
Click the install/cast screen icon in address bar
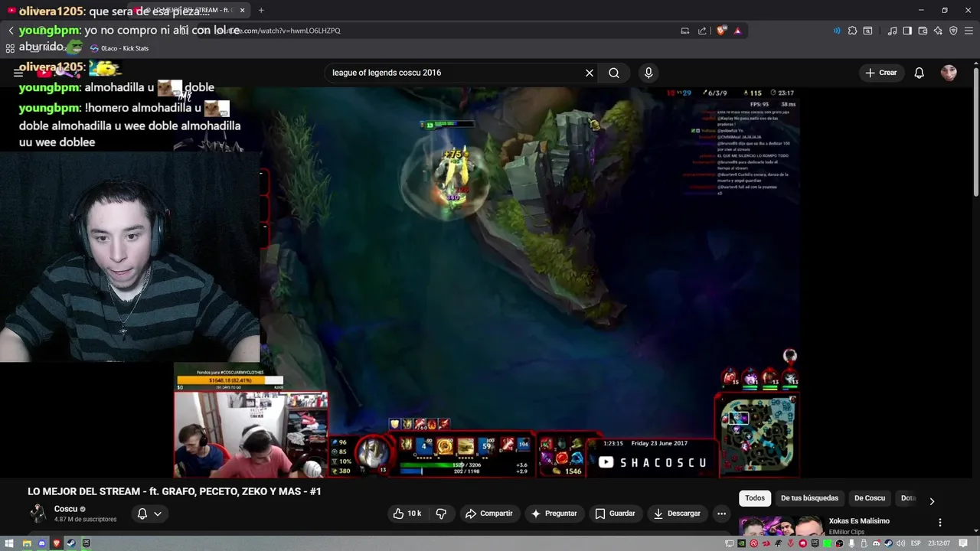(685, 31)
